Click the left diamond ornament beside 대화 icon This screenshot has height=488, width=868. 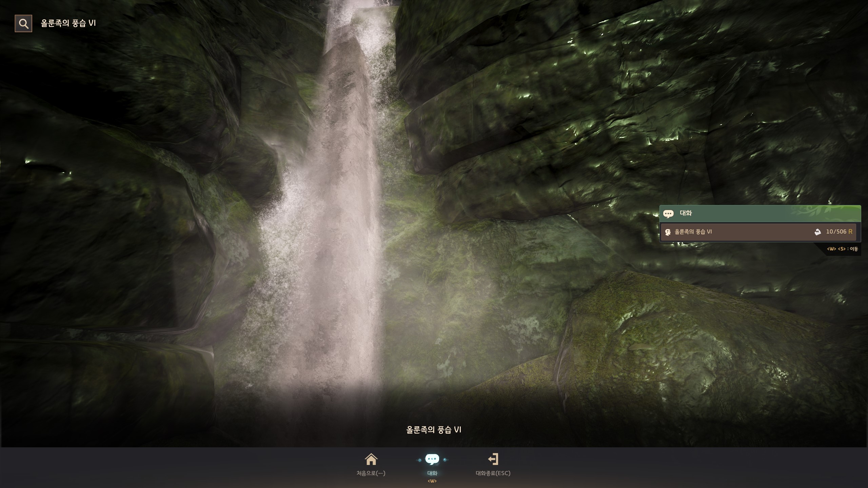coord(419,460)
